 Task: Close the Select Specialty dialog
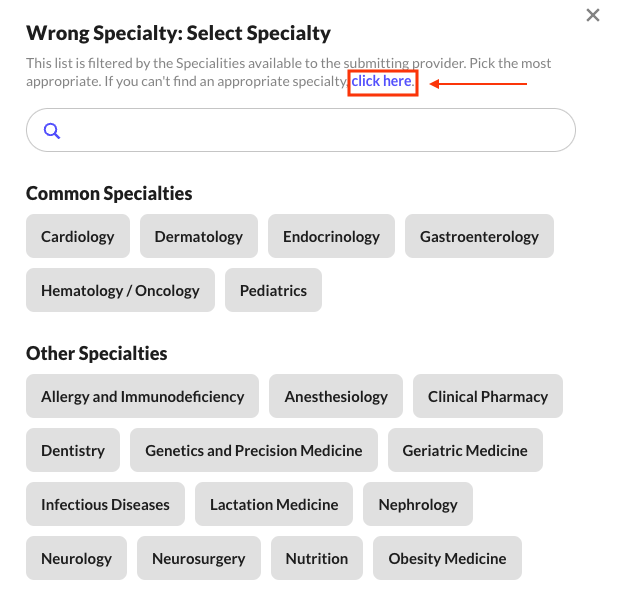pyautogui.click(x=592, y=15)
